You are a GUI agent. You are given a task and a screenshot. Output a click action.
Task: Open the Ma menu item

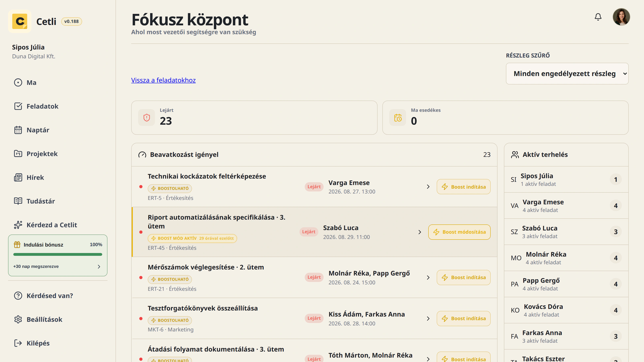[58, 82]
